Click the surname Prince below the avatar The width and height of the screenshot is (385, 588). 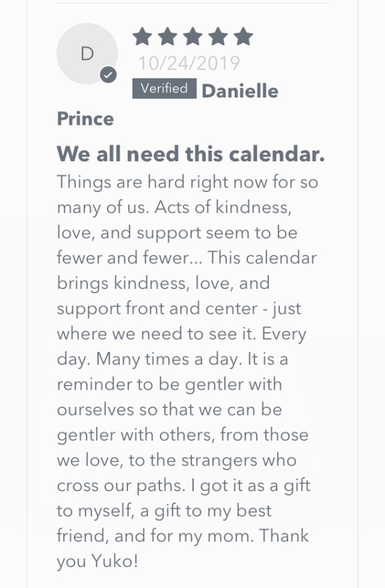(85, 119)
